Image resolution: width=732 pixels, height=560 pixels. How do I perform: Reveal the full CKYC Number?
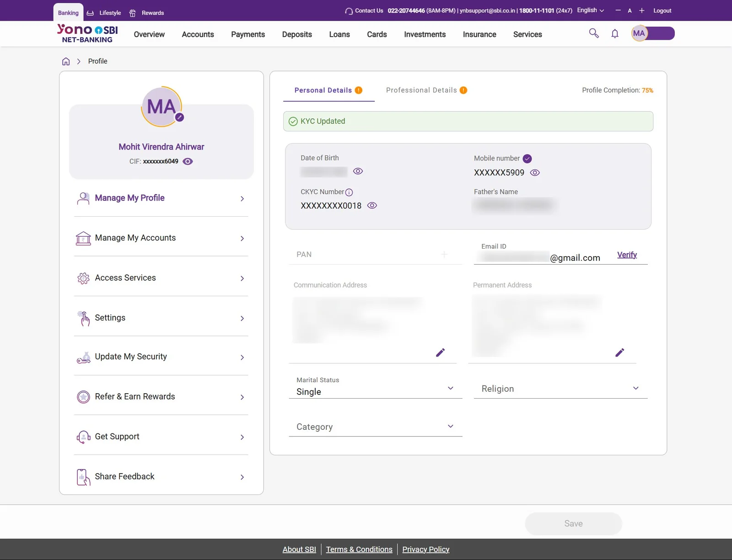click(372, 206)
